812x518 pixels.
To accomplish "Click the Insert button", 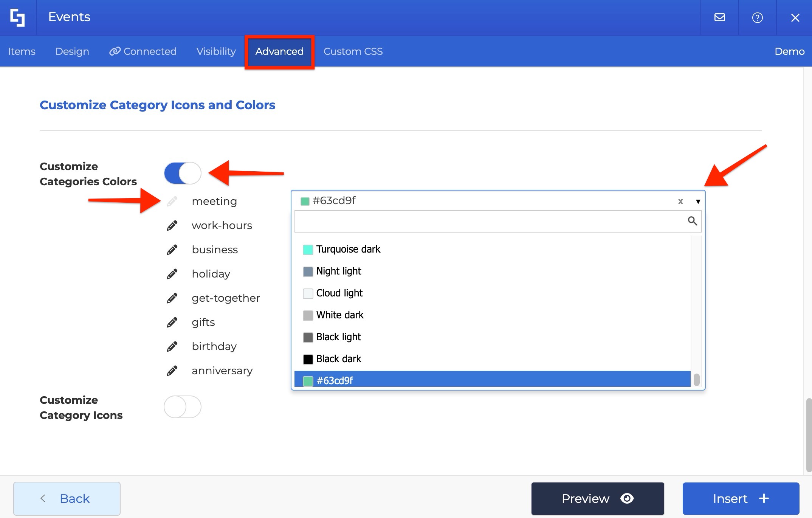I will (741, 498).
